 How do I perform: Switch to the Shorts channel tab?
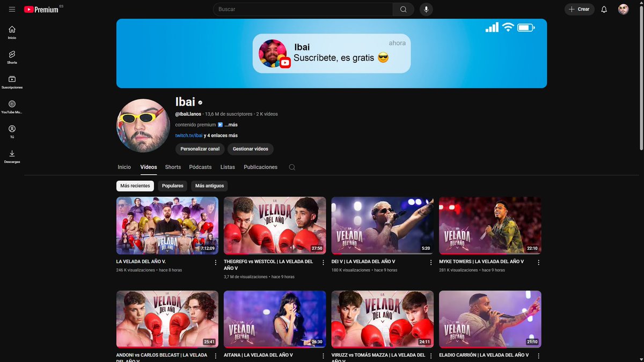tap(173, 167)
